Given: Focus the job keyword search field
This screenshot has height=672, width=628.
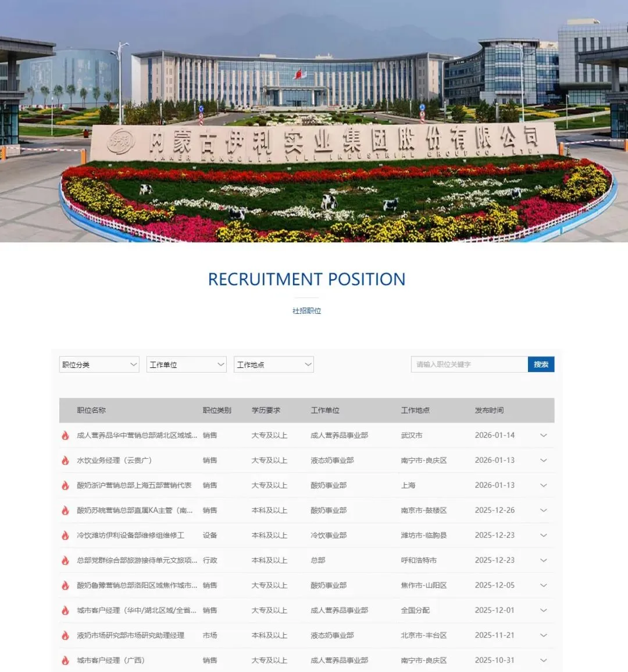Looking at the screenshot, I should click(x=469, y=364).
